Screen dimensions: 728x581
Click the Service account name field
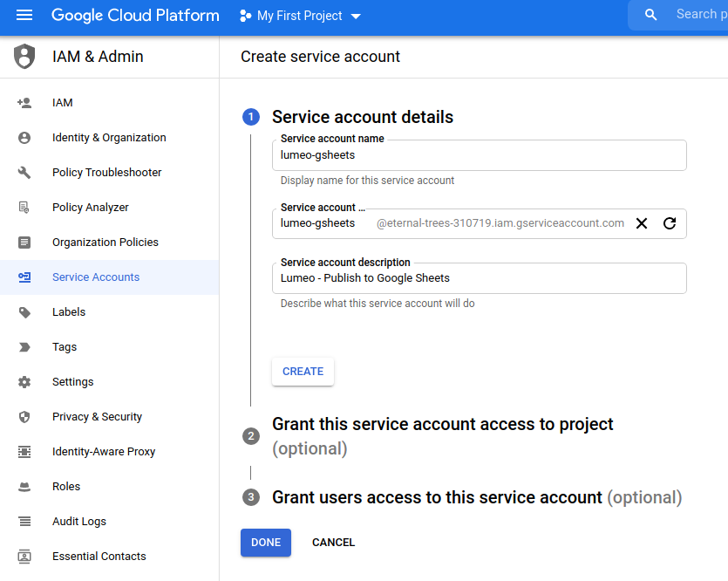pyautogui.click(x=480, y=155)
